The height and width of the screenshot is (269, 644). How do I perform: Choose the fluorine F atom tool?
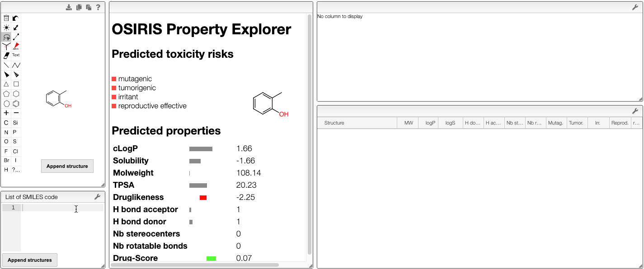[6, 151]
